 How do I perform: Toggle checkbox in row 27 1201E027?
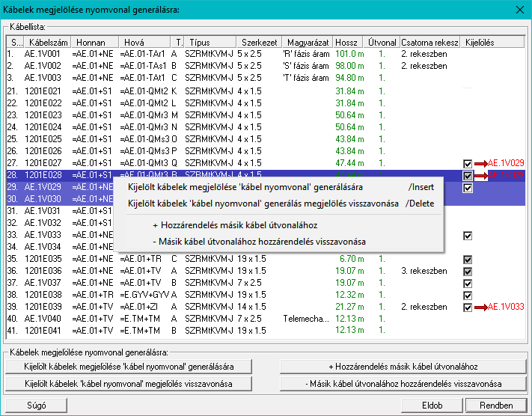[468, 164]
